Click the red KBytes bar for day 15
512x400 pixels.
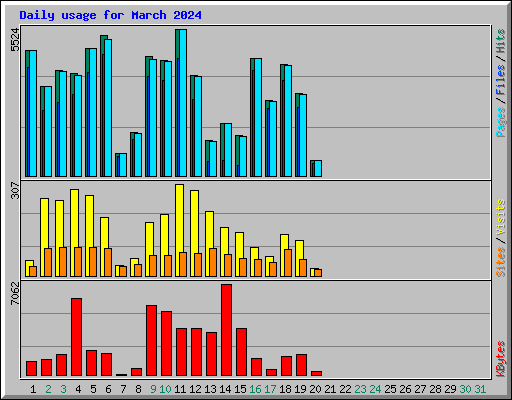[x=241, y=352]
